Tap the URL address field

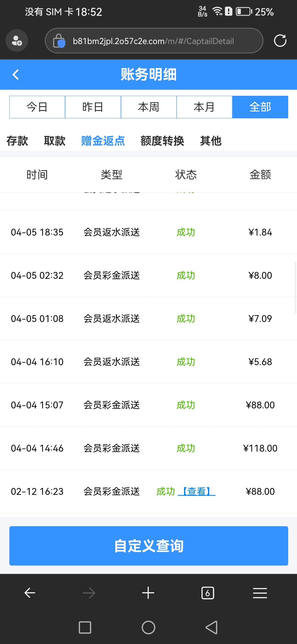[x=153, y=41]
